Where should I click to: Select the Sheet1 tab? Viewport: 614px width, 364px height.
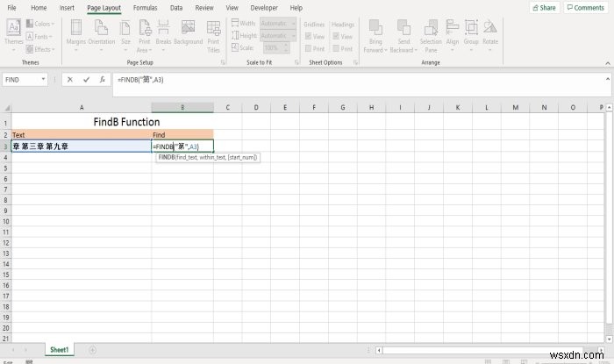pyautogui.click(x=59, y=350)
